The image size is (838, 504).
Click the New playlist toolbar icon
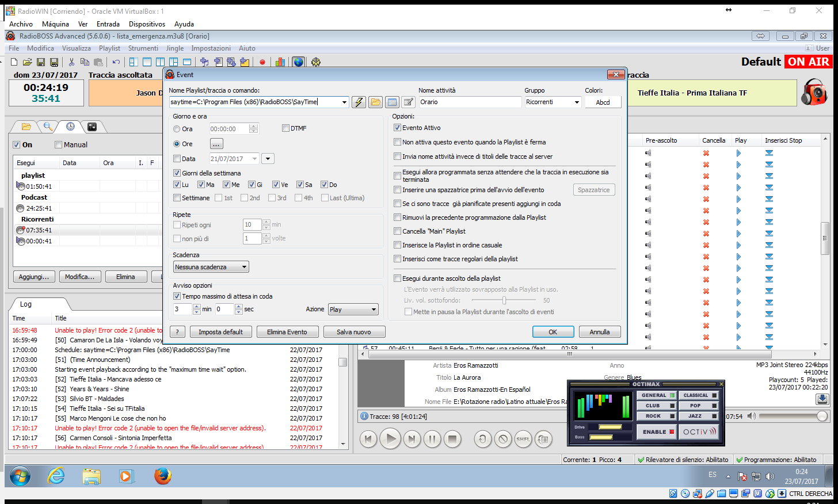point(14,62)
